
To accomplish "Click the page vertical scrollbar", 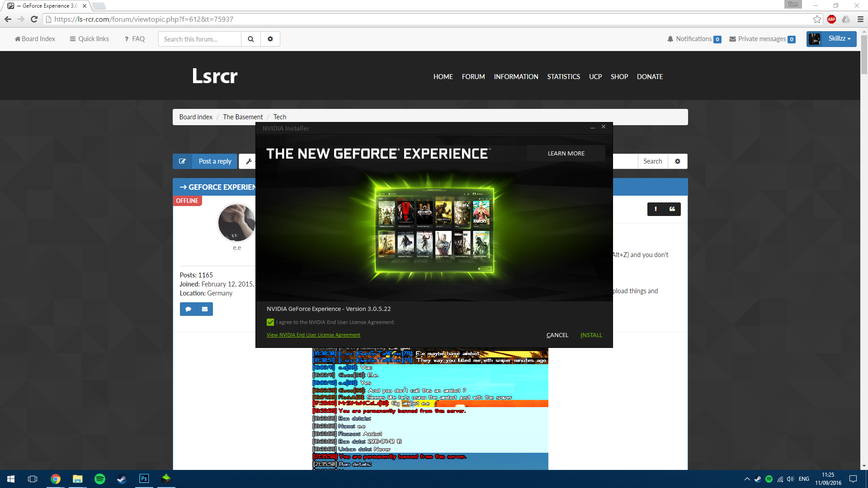I will pos(864,249).
